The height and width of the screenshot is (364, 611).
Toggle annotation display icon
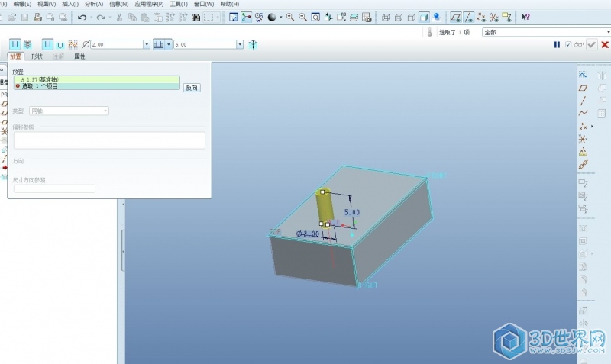pyautogui.click(x=506, y=17)
